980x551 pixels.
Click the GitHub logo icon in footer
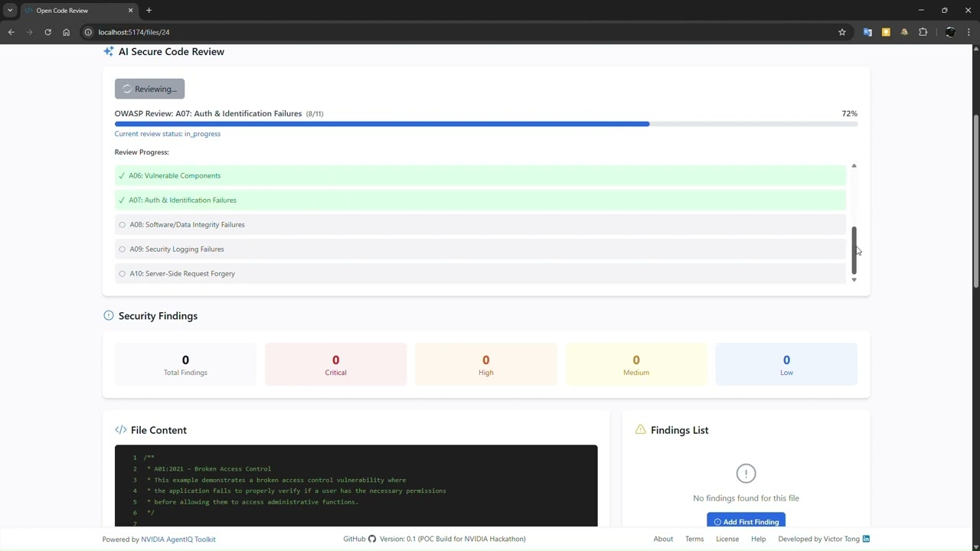372,539
